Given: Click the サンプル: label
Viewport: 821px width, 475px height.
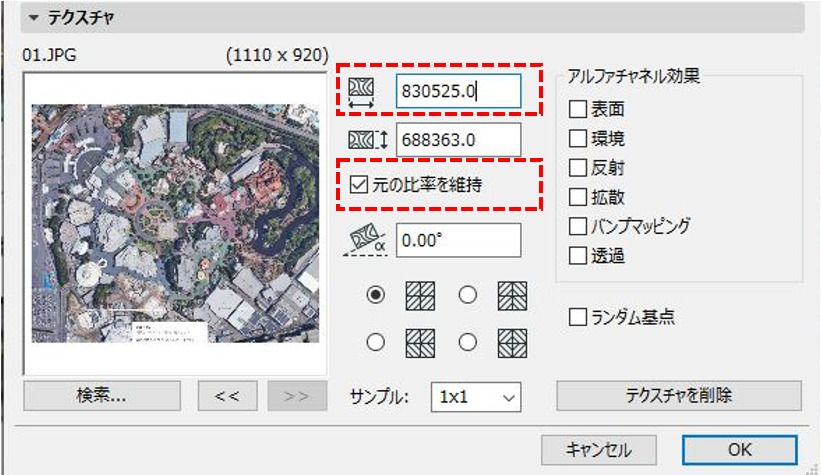Looking at the screenshot, I should [378, 396].
